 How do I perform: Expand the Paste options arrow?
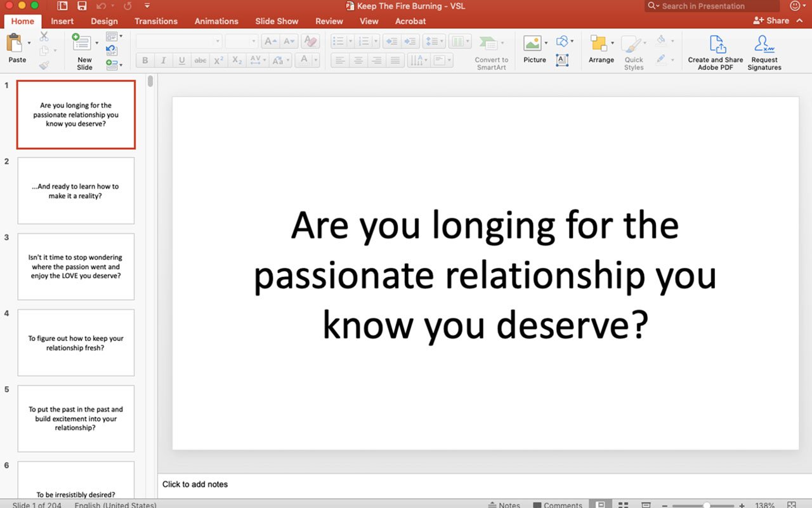click(x=29, y=43)
